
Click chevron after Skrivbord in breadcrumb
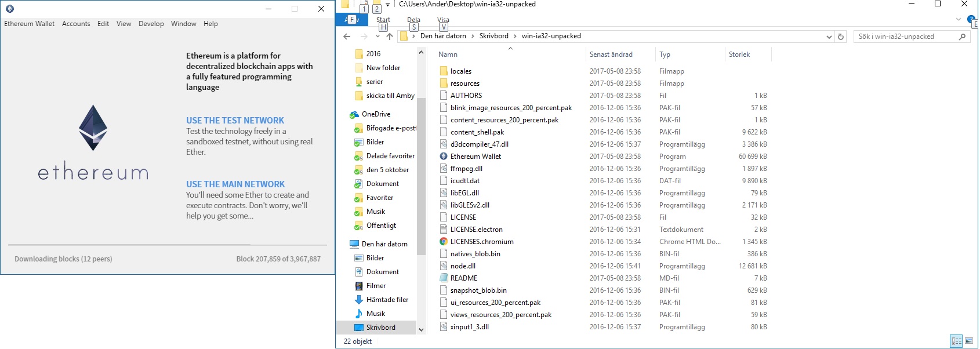515,36
